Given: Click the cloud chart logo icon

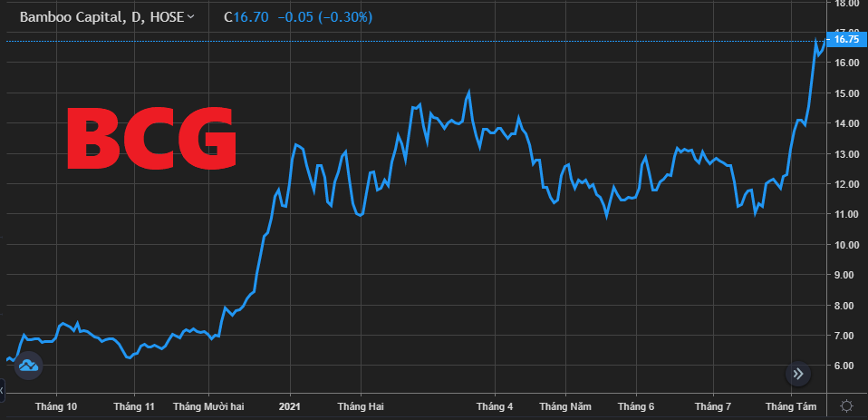Looking at the screenshot, I should [28, 366].
